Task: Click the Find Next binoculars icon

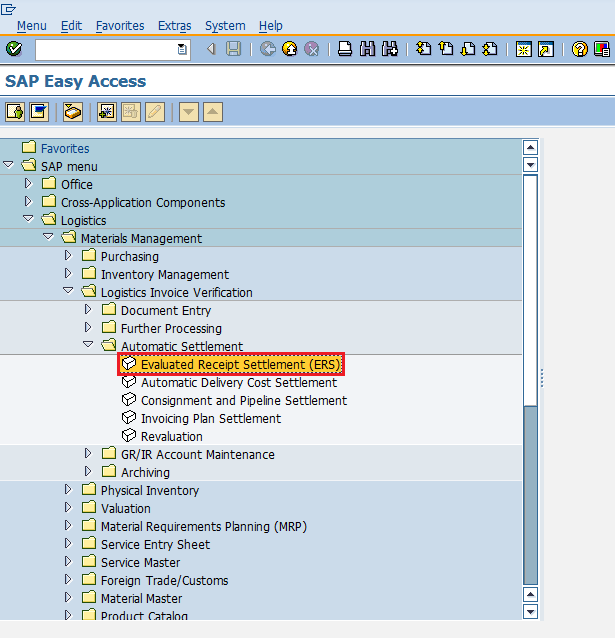Action: coord(390,49)
